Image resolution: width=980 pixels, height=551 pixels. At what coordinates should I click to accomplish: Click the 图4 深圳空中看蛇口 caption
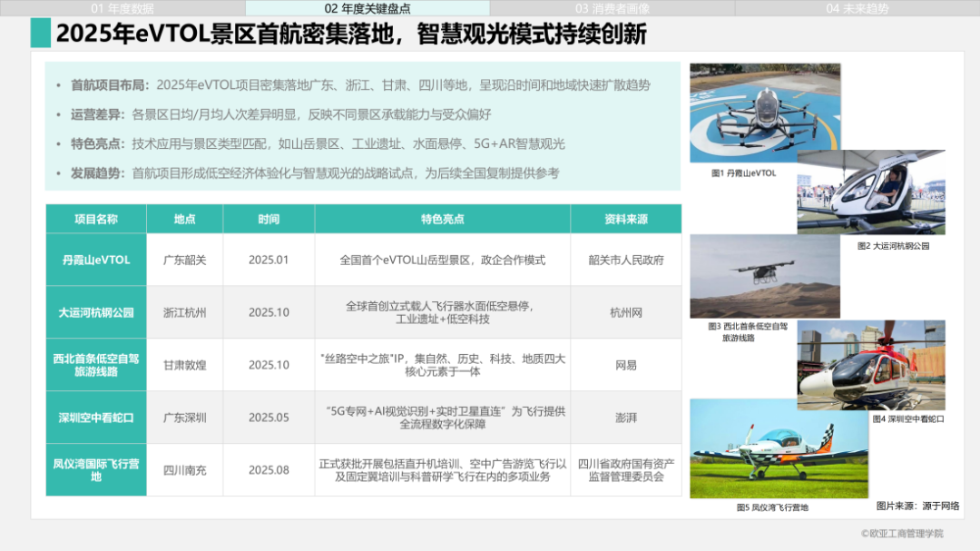(x=908, y=419)
